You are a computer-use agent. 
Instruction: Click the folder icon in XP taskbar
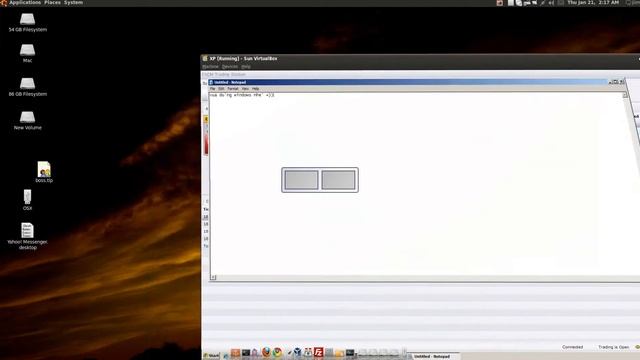pos(339,353)
